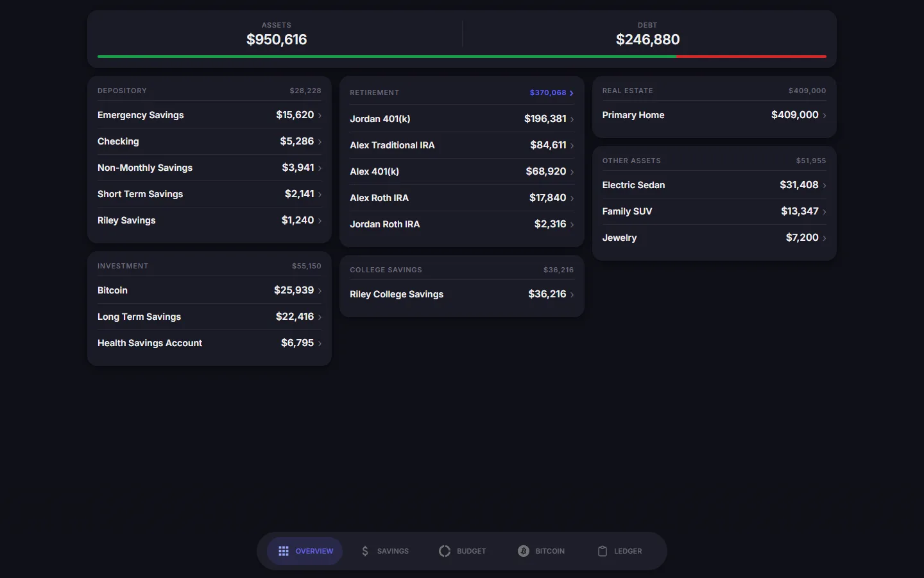
Task: Switch to the Savings tab
Action: [x=384, y=551]
